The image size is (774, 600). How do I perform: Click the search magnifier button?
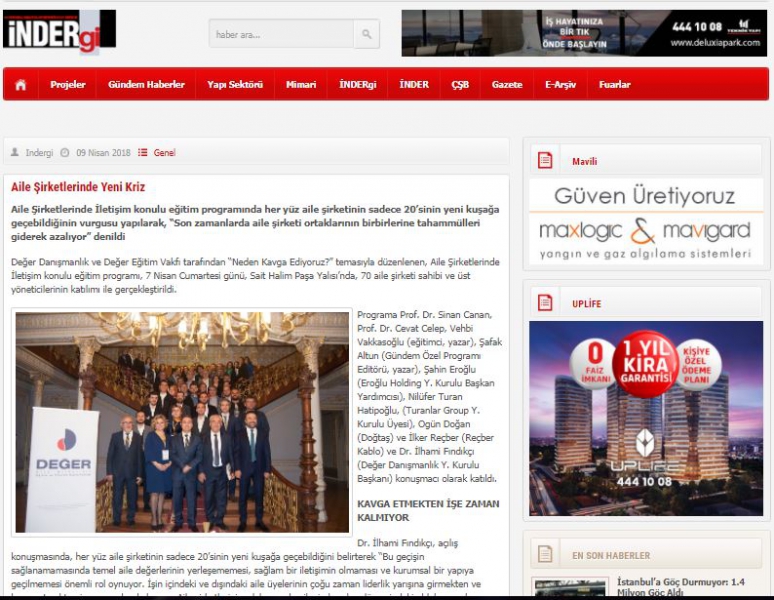pyautogui.click(x=367, y=34)
